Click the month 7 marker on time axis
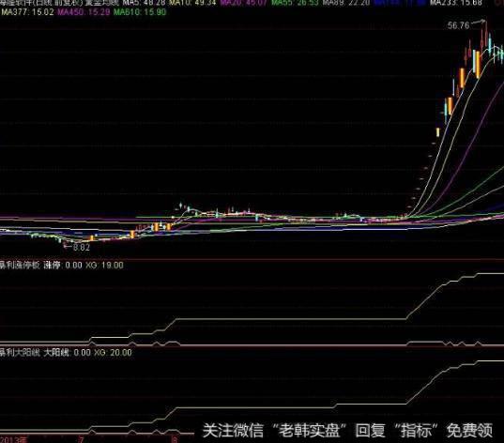Viewport: 504px width, 443px height. point(81,439)
